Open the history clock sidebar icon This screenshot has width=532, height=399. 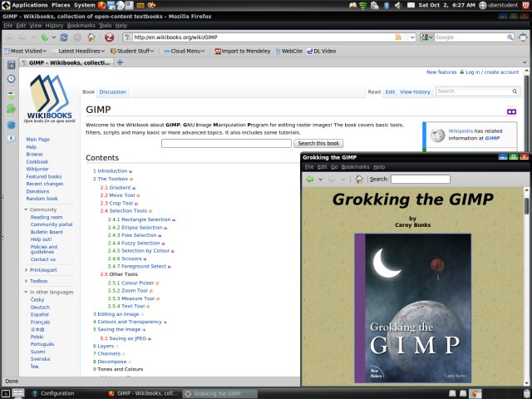tap(11, 79)
